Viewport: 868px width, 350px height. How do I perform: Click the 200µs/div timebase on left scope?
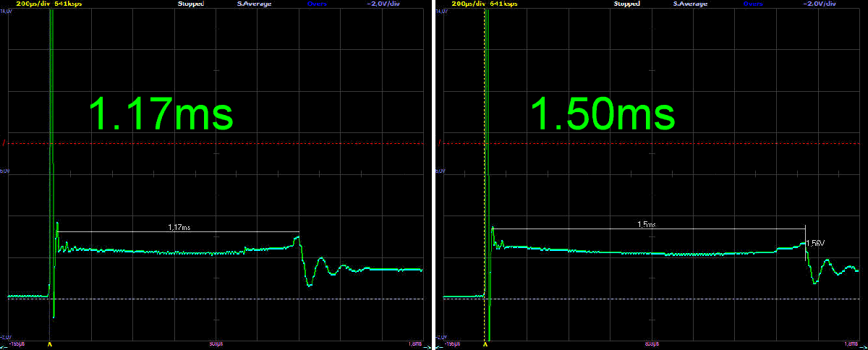point(27,4)
